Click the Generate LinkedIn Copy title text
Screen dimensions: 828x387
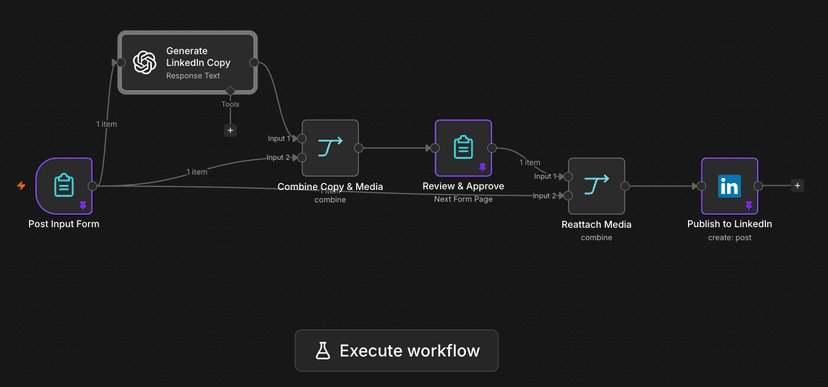tap(198, 57)
